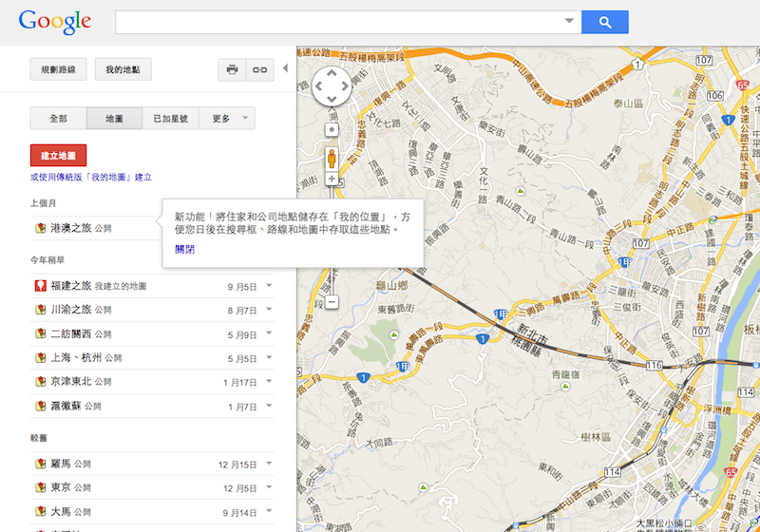The height and width of the screenshot is (532, 760).
Task: Open the 港澳之旅 map
Action: [71, 228]
